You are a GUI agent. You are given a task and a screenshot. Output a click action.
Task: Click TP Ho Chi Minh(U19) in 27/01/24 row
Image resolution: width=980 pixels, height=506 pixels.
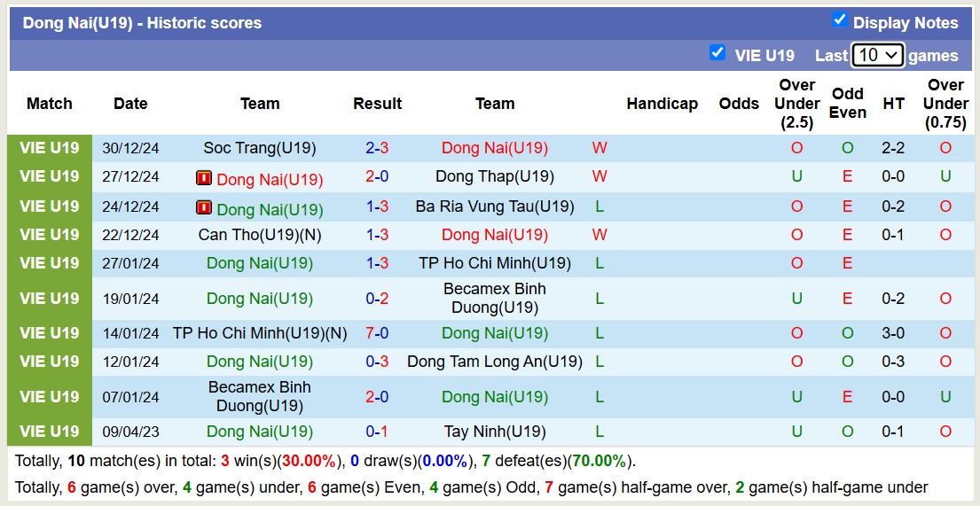pos(494,263)
